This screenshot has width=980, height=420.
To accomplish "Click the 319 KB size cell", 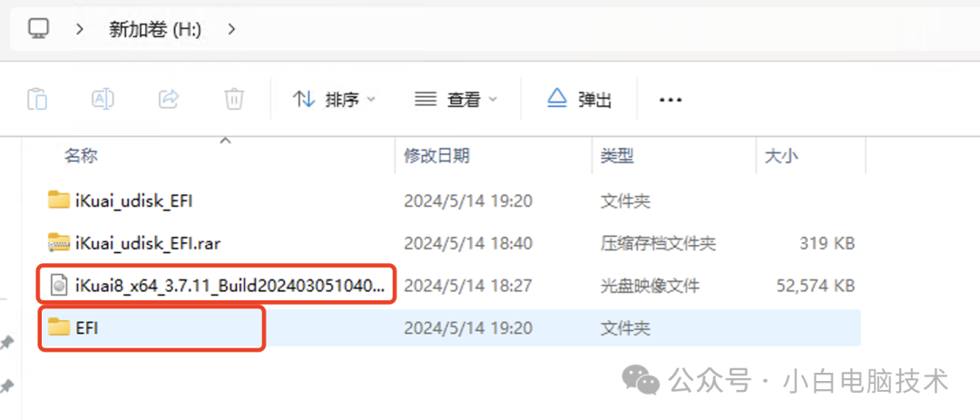I will (827, 243).
